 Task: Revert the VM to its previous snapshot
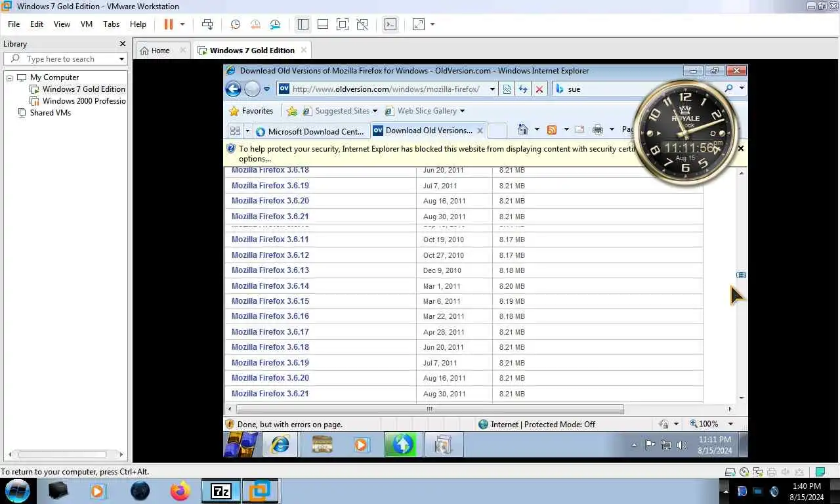[255, 24]
